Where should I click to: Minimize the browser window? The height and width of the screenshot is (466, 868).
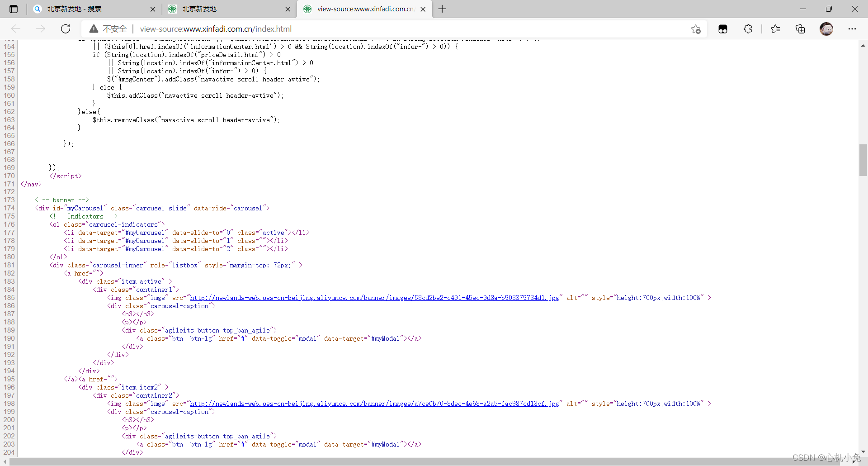point(803,9)
